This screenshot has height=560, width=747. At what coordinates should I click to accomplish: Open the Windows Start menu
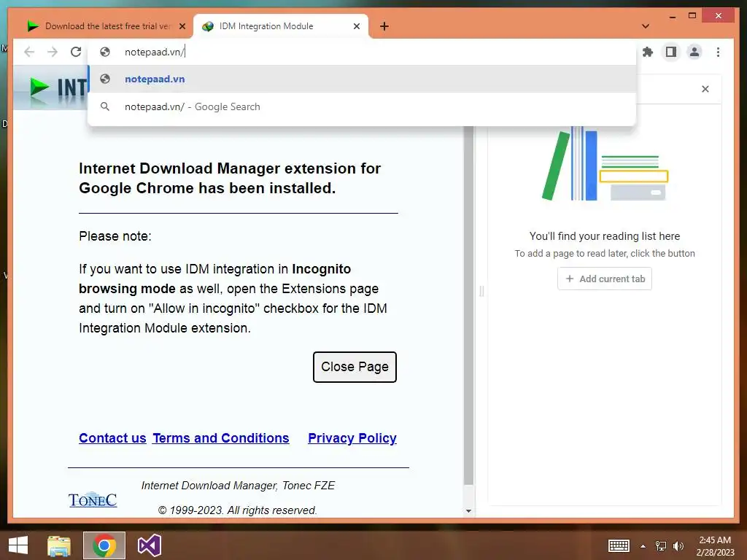tap(18, 545)
